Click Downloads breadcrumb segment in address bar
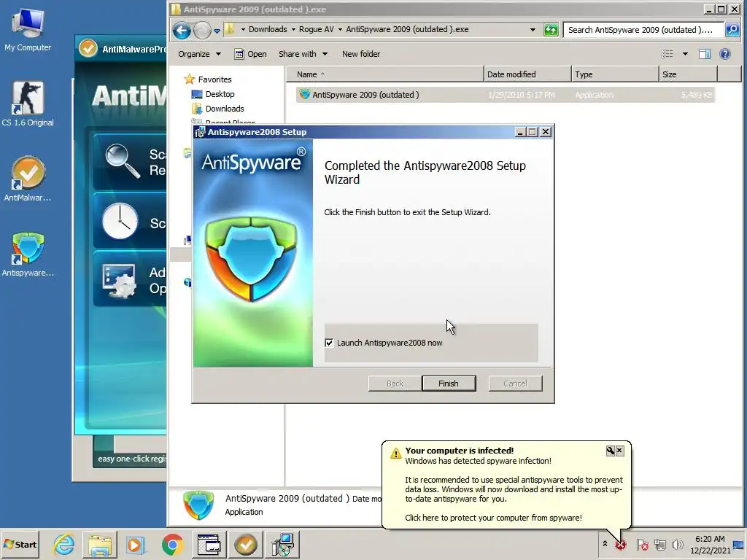Viewport: 747px width, 560px height. (268, 29)
